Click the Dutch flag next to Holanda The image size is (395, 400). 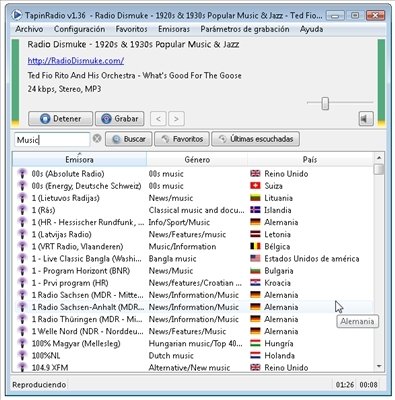pos(255,356)
